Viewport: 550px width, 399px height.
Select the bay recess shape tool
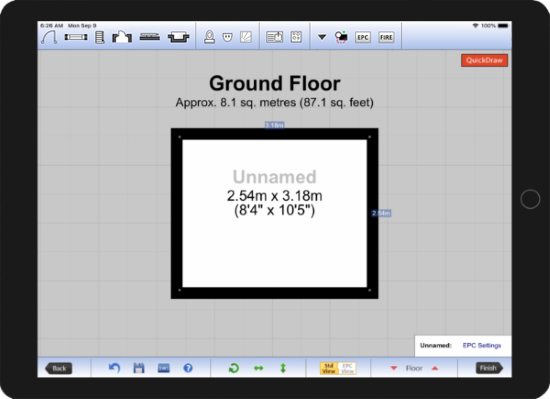pyautogui.click(x=178, y=37)
